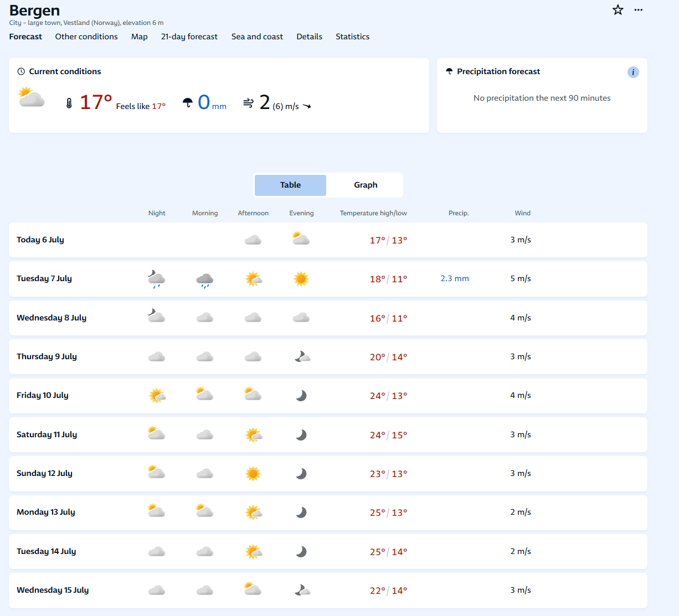Click the clock icon beside Current conditions

click(21, 71)
